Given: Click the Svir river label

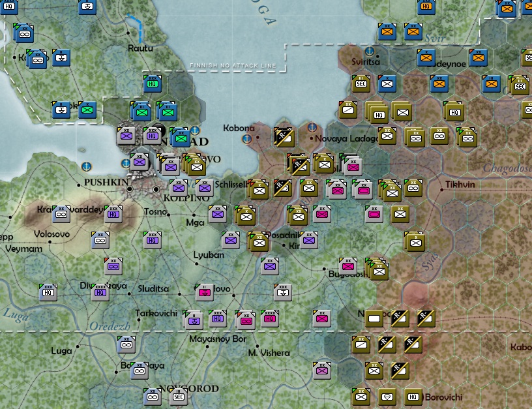Looking at the screenshot, I should tap(435, 38).
